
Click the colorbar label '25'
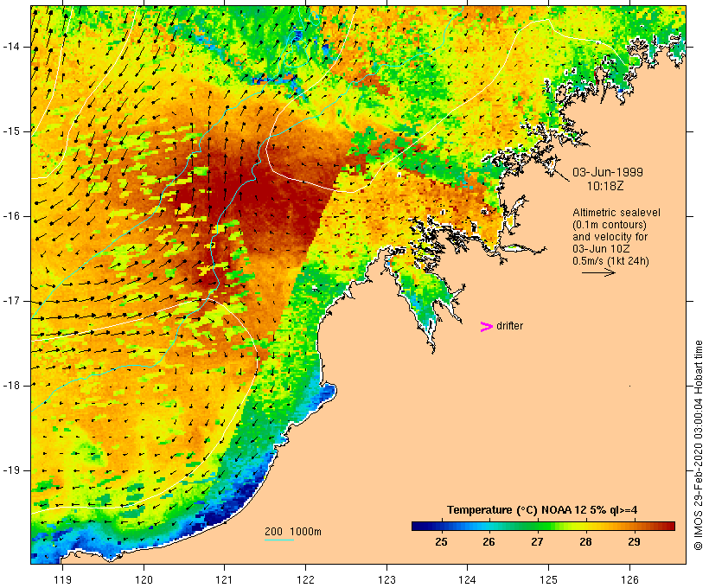[x=441, y=541]
